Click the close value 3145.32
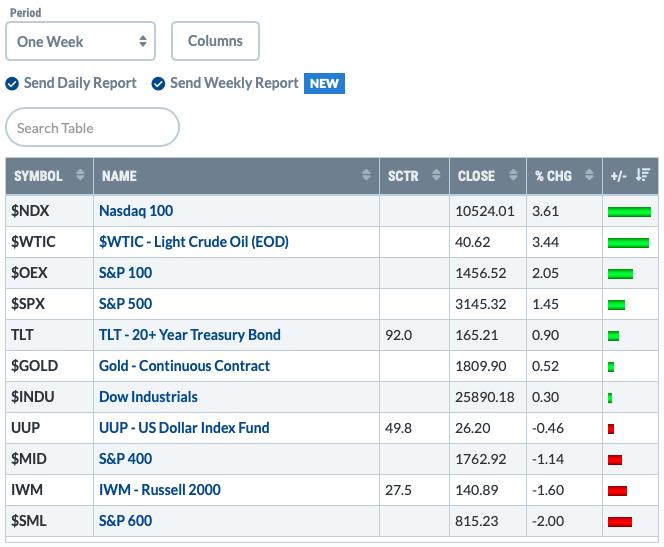 (481, 304)
